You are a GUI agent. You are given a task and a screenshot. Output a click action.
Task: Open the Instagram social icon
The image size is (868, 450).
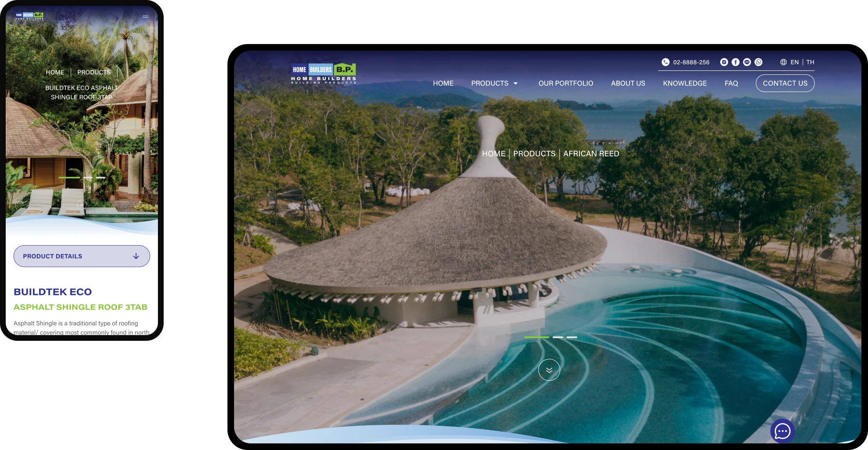point(724,62)
